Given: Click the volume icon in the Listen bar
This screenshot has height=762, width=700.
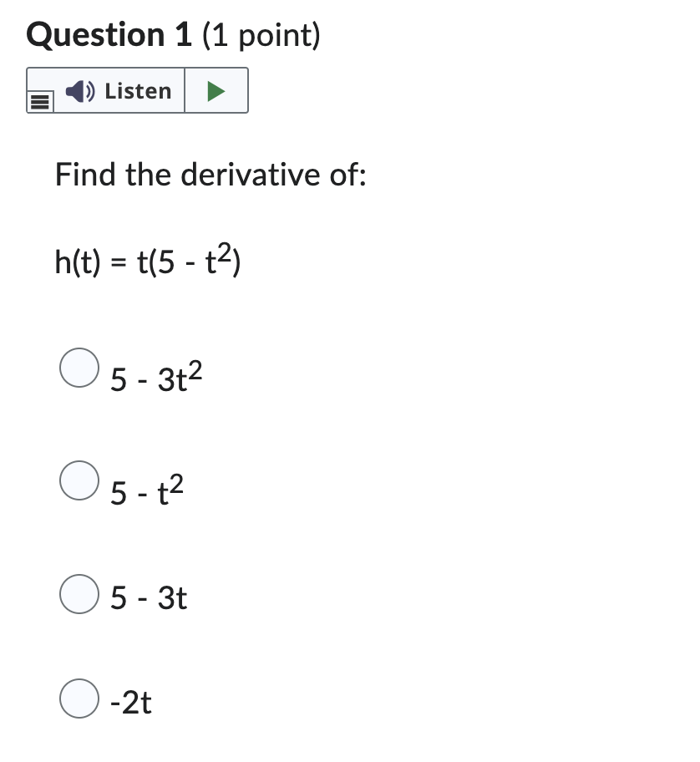Looking at the screenshot, I should coord(79,90).
